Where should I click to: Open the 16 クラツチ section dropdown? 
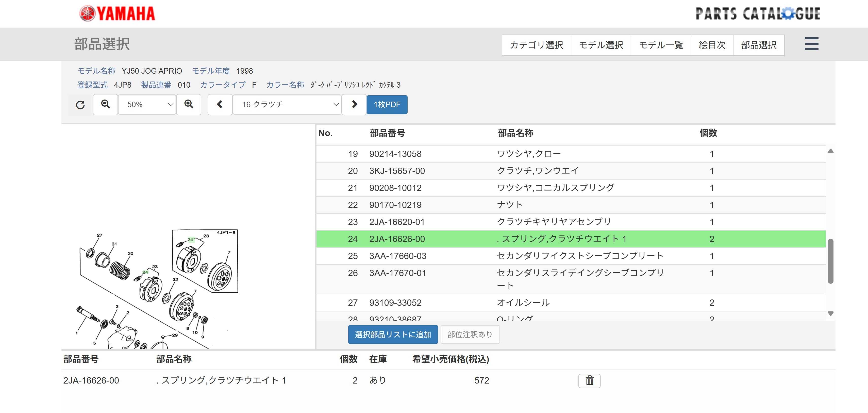point(287,104)
